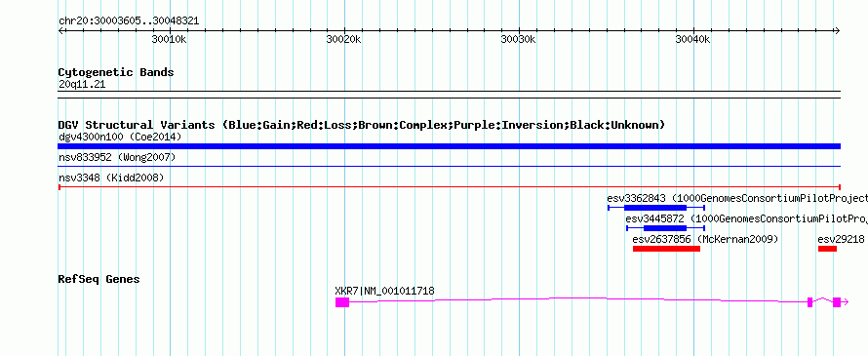This screenshot has height=356, width=868.
Task: Click the last XKR7 exon with arrow
Action: click(x=841, y=302)
